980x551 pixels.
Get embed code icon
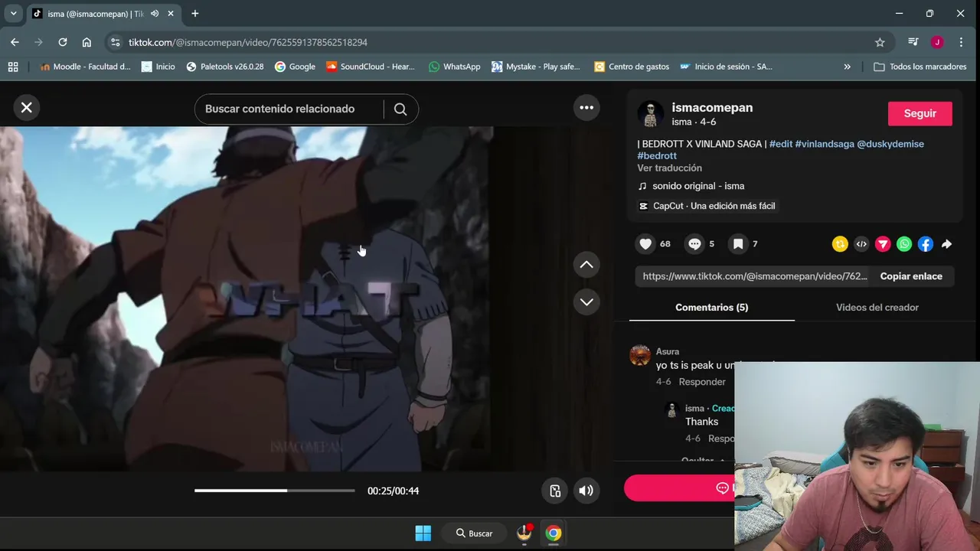pyautogui.click(x=861, y=244)
